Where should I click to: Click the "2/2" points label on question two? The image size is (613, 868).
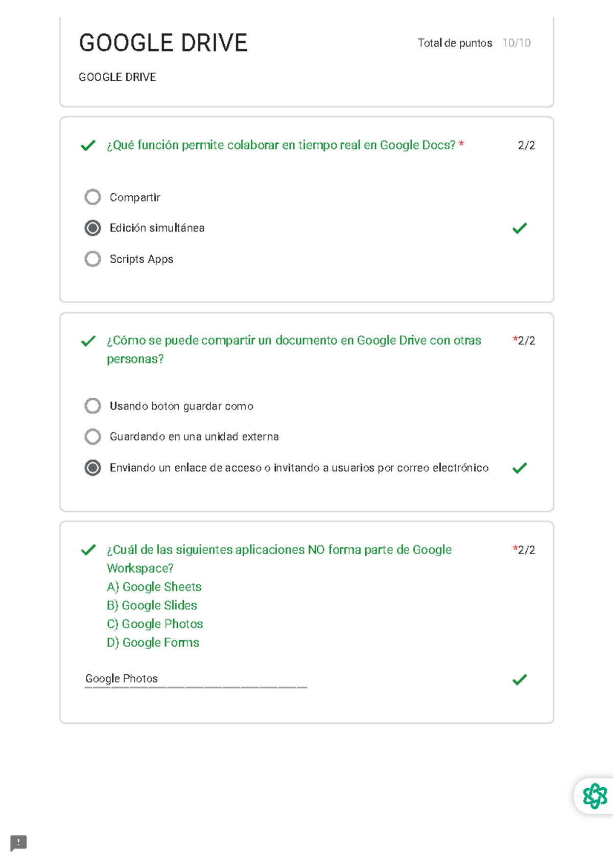point(525,340)
